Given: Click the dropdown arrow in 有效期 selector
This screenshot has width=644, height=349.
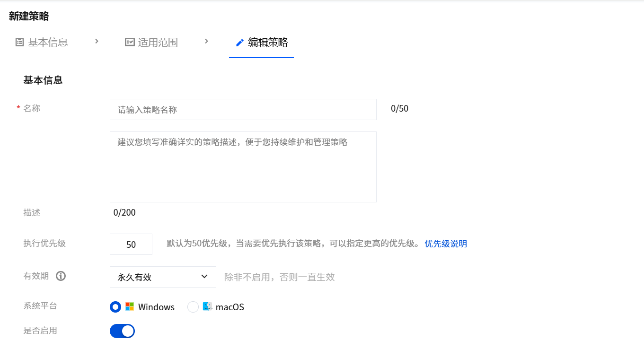Looking at the screenshot, I should click(x=204, y=277).
